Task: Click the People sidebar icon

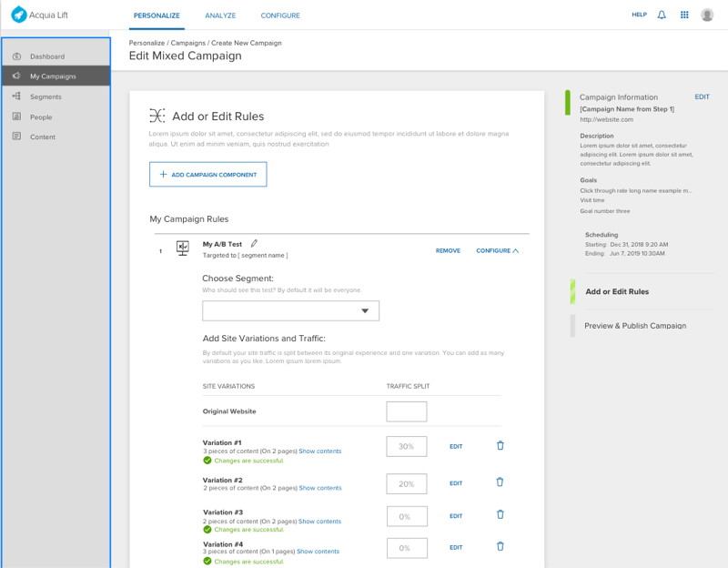Action: 16,117
